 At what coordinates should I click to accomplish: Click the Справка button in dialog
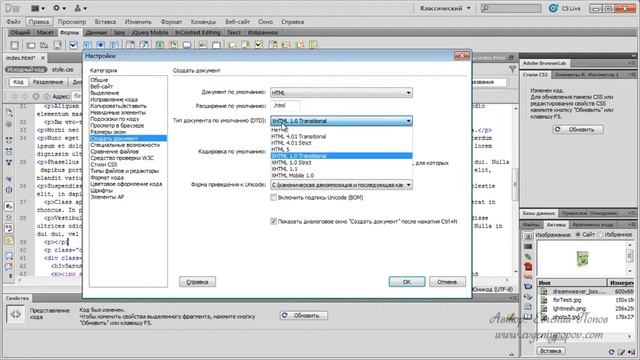197,282
